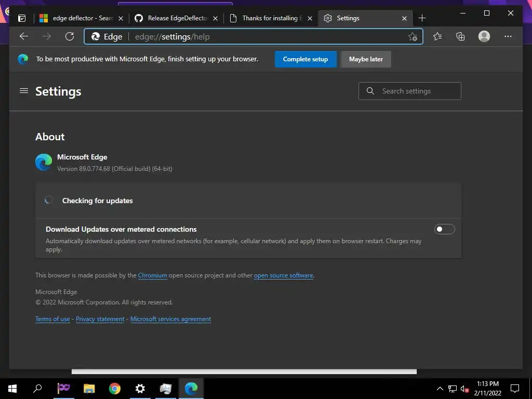Show hidden tray icons chevron
Screen dimensions: 532x399
coord(440,389)
